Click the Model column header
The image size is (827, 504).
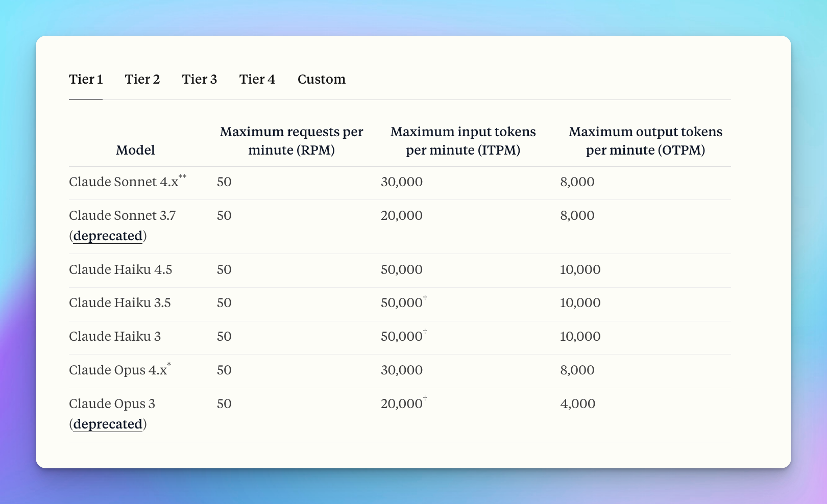[x=135, y=150]
